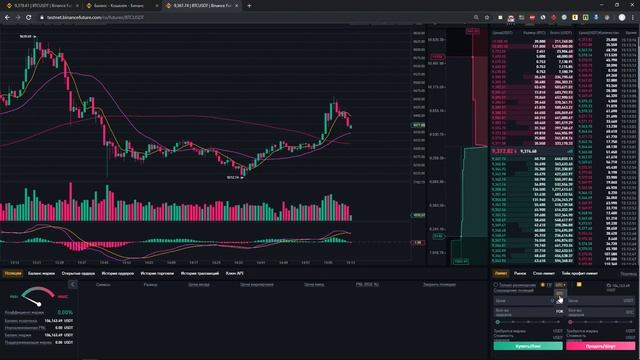Click the margin ratio gauge
This screenshot has height=360, width=640.
38,297
